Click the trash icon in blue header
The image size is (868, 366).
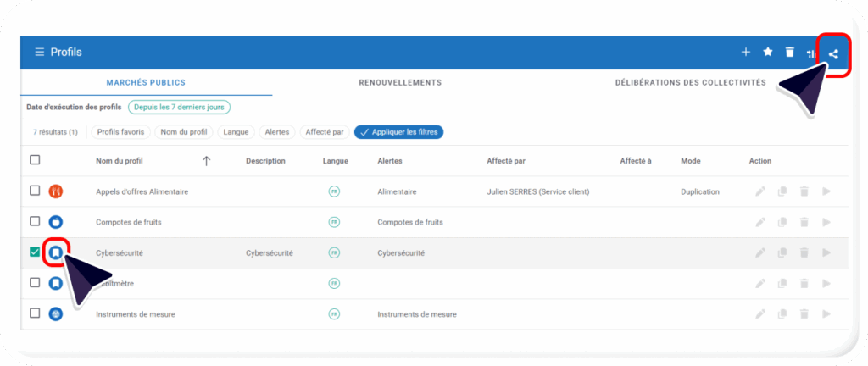(790, 53)
